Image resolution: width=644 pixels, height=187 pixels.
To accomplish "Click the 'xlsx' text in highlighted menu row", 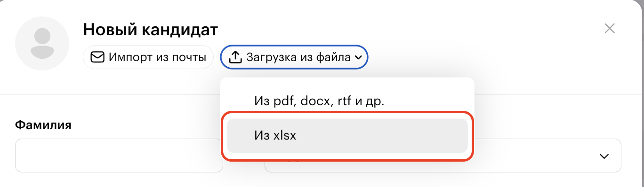I will (x=285, y=136).
